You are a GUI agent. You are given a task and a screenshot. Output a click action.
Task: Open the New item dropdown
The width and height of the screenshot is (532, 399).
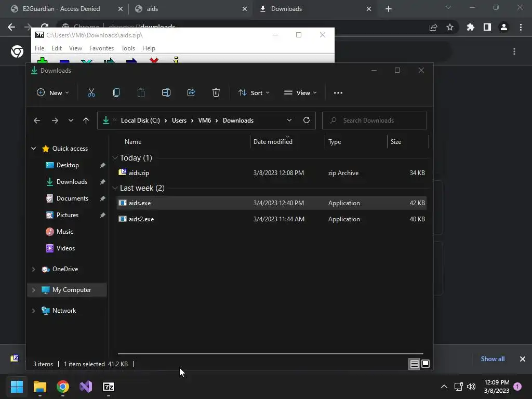[52, 92]
